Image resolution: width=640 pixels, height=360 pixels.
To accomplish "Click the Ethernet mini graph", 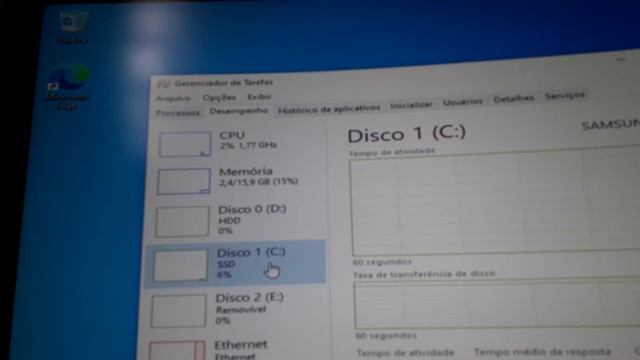I will [177, 351].
